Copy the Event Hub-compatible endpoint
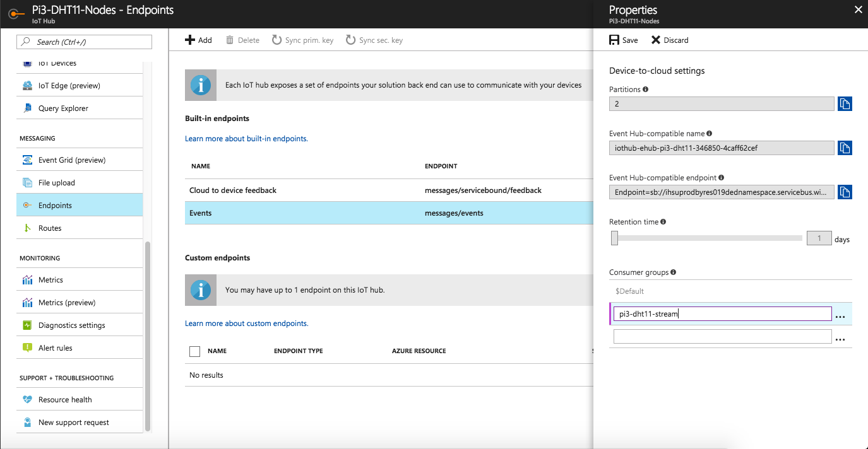Image resolution: width=868 pixels, height=449 pixels. 845,192
